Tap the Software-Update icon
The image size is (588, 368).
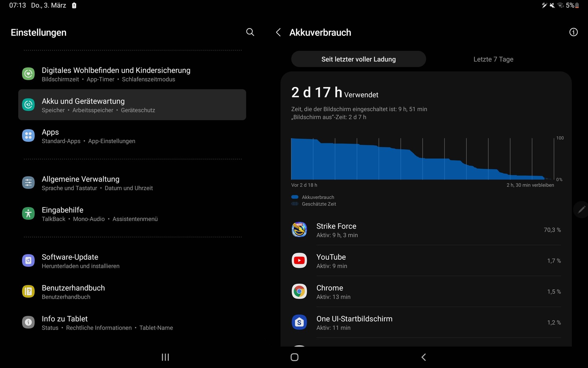coord(28,261)
